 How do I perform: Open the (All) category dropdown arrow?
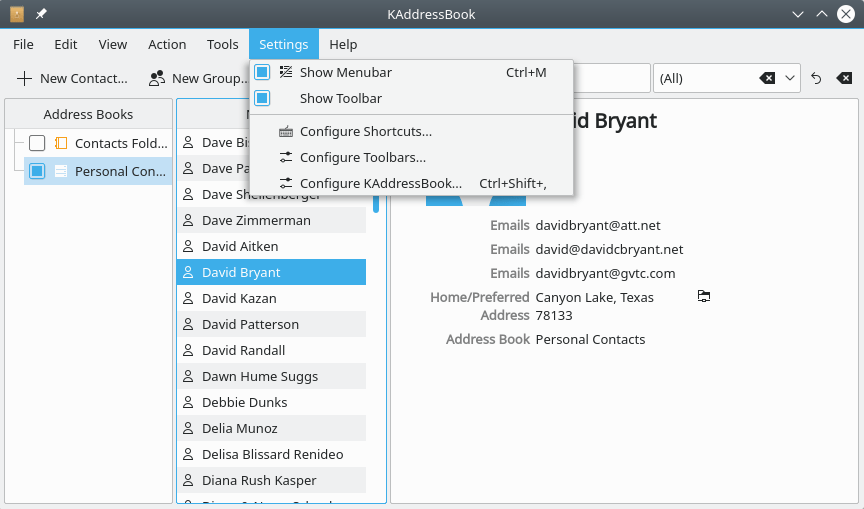(x=790, y=78)
